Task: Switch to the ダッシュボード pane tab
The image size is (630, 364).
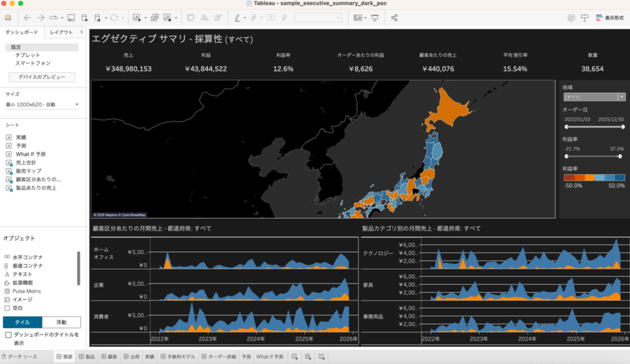Action: 22,32
